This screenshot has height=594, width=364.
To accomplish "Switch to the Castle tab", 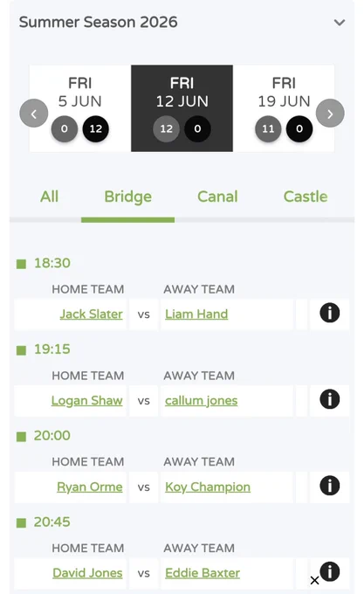I will click(306, 197).
